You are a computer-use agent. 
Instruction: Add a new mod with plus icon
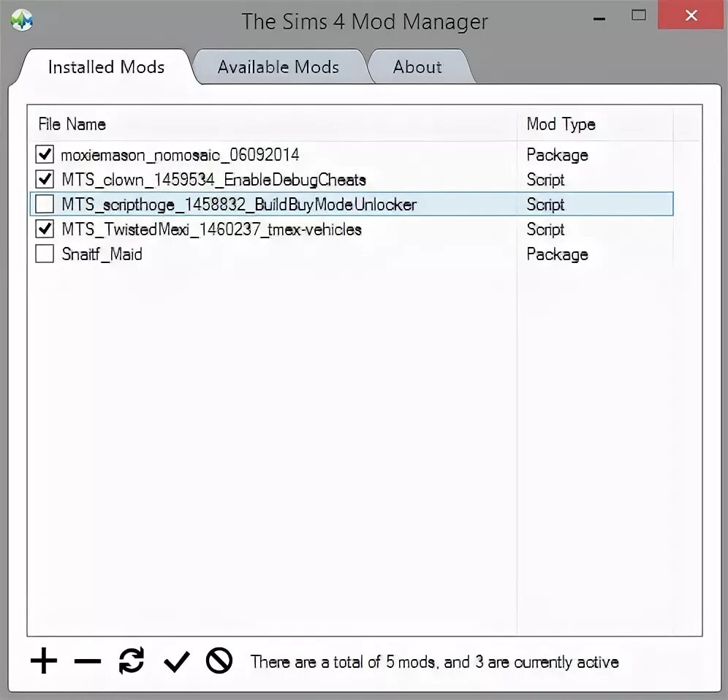pyautogui.click(x=44, y=661)
